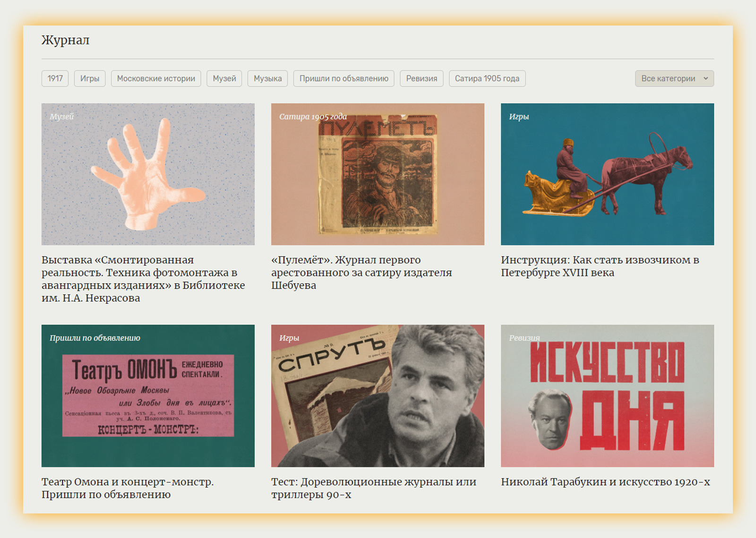Click the '«Пулемёт». Журнал первого арестованного' headline
This screenshot has height=538, width=756.
(361, 273)
